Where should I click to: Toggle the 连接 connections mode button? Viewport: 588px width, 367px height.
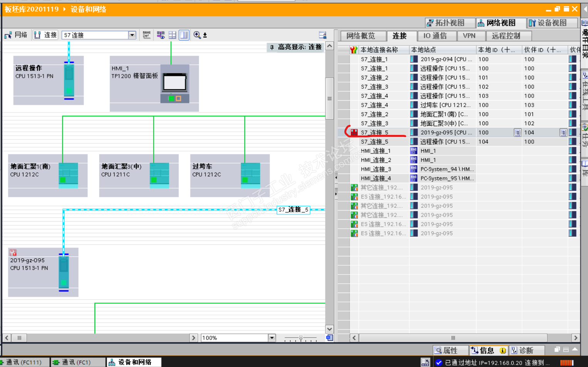(45, 35)
